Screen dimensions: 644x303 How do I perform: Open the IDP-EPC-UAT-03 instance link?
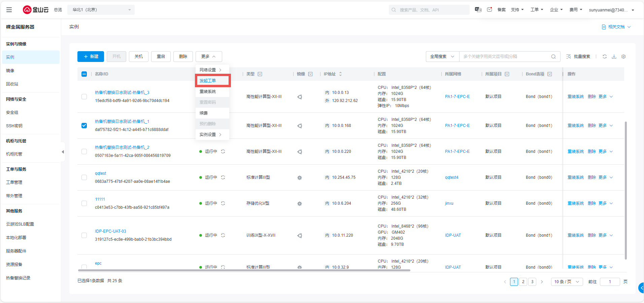tap(110, 231)
